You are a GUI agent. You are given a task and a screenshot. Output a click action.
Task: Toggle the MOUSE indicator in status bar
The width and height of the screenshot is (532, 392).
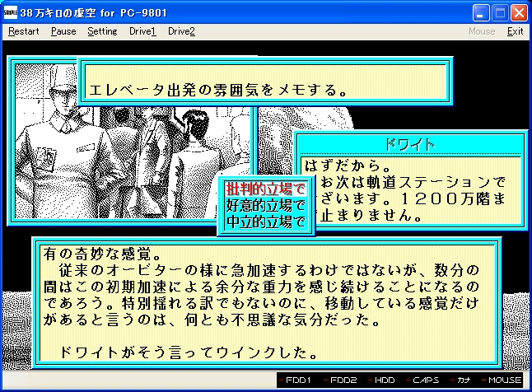tap(503, 380)
